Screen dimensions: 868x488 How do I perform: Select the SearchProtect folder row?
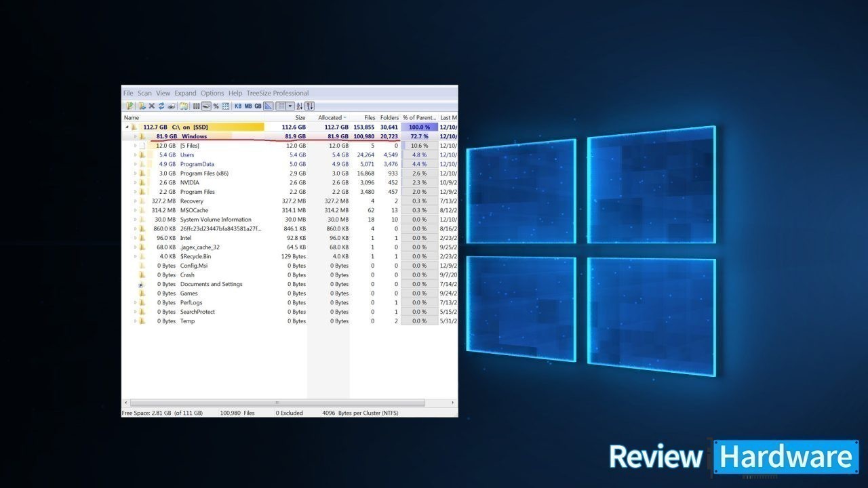click(x=290, y=312)
